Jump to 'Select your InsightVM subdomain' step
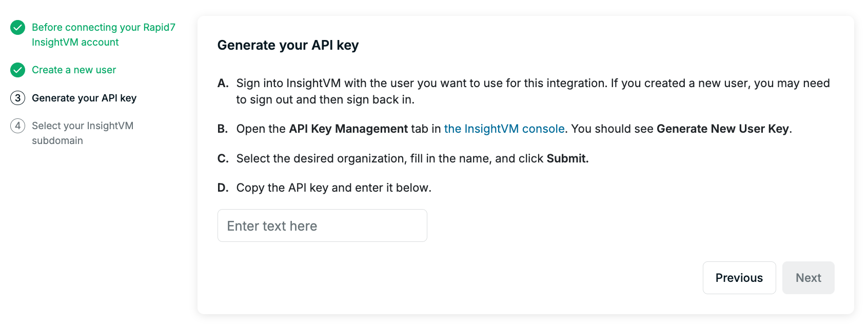 click(83, 133)
